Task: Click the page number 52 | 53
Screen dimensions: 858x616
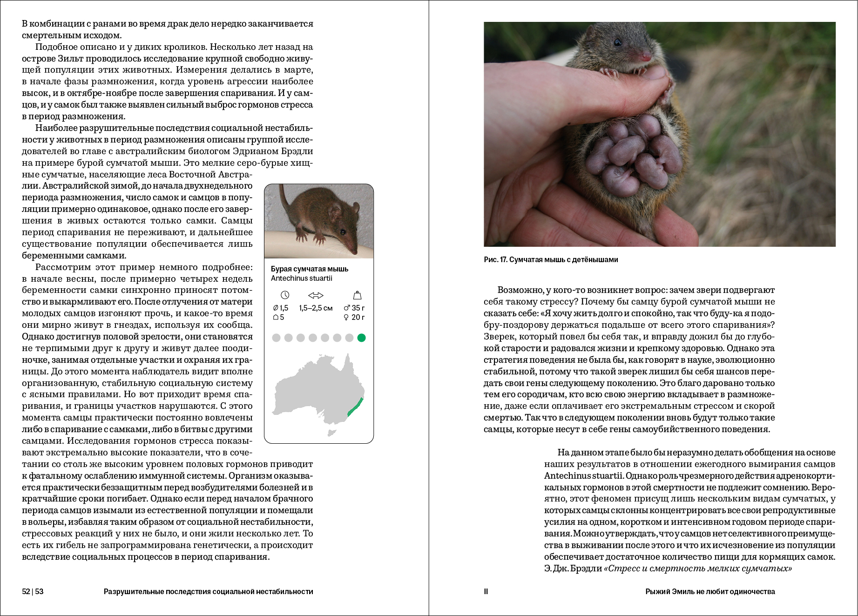Action: tap(33, 592)
